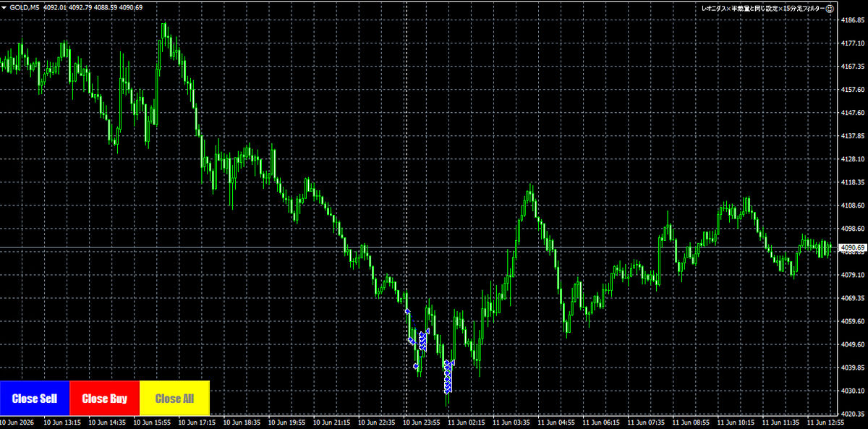This screenshot has width=868, height=429.
Task: Click the 11 Jun 07:35 time label
Action: tap(645, 422)
